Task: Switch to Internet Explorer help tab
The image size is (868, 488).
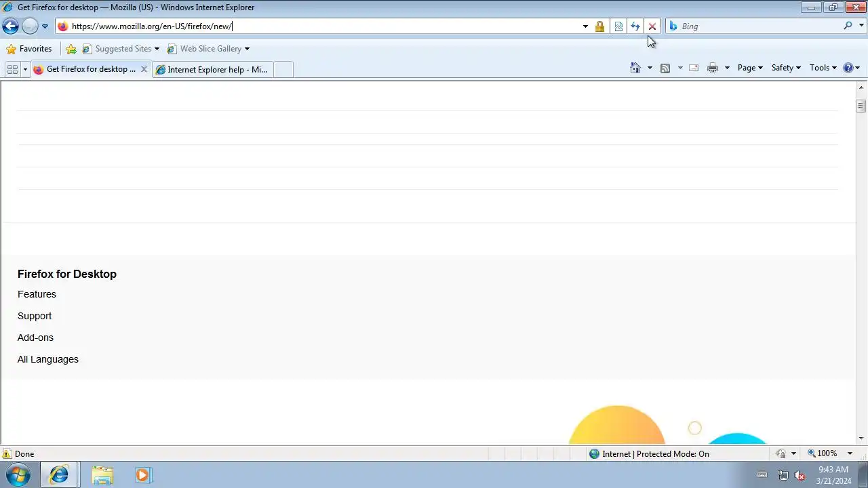Action: click(x=213, y=69)
